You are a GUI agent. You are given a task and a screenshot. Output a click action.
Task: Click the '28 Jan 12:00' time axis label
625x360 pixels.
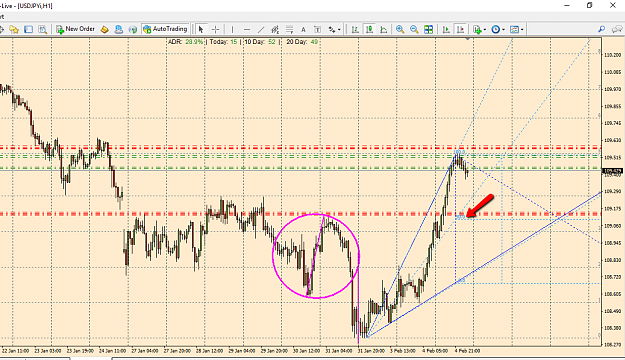point(209,351)
